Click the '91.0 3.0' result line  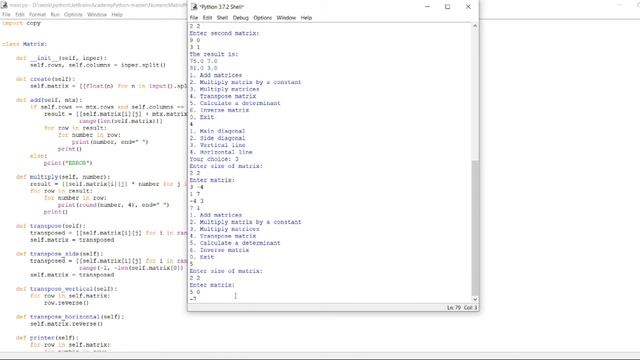coord(203,68)
